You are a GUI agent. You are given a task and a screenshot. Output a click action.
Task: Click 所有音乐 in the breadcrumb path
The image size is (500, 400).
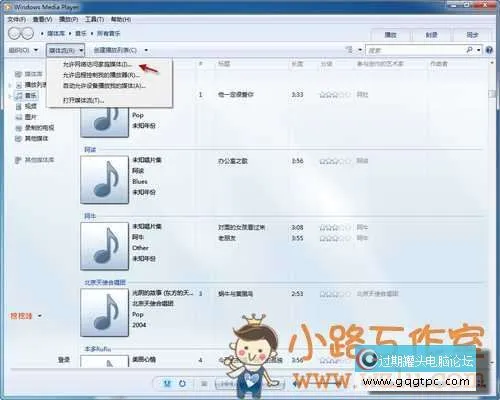[x=108, y=33]
